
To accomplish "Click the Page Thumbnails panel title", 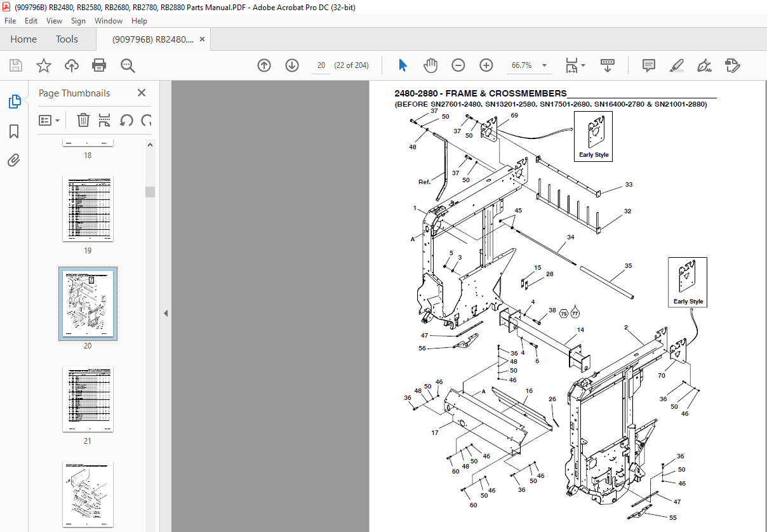I will (x=74, y=93).
